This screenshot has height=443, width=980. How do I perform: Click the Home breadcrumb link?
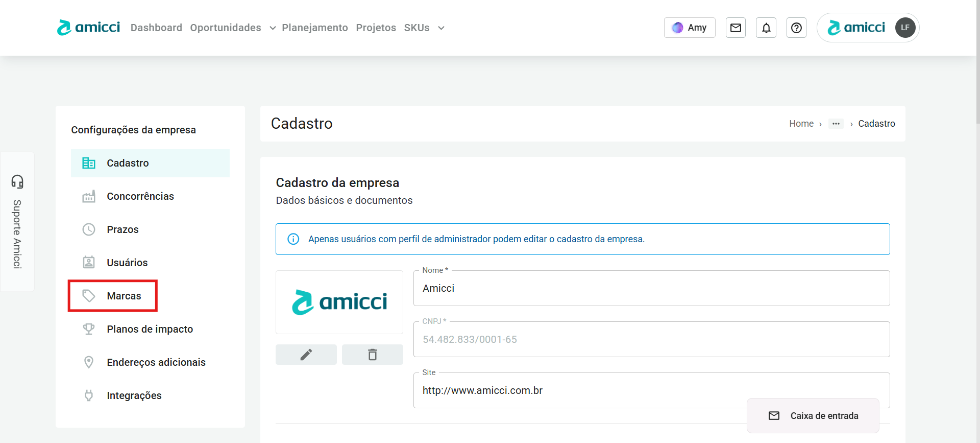point(801,124)
